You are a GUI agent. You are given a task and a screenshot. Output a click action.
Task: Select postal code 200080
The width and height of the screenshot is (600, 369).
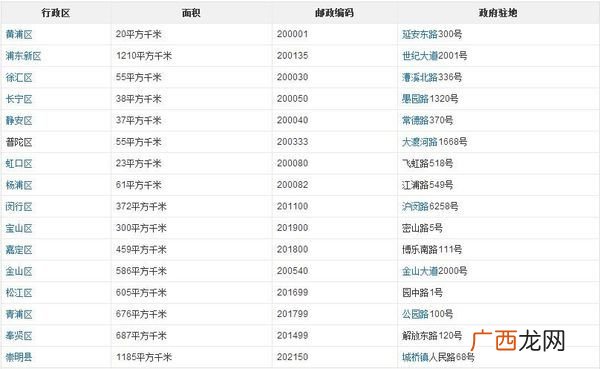point(292,163)
